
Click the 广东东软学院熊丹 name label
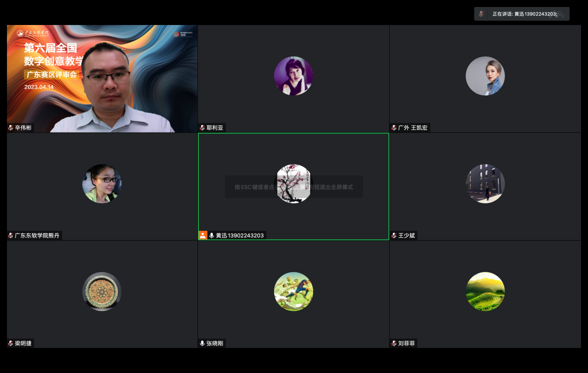pyautogui.click(x=37, y=236)
